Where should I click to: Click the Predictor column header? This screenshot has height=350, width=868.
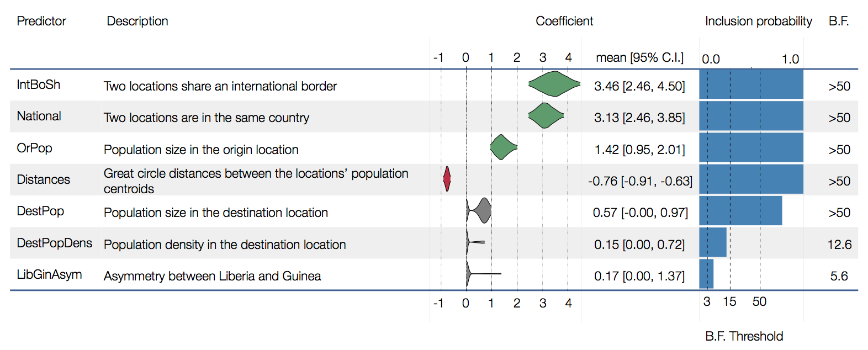[41, 21]
